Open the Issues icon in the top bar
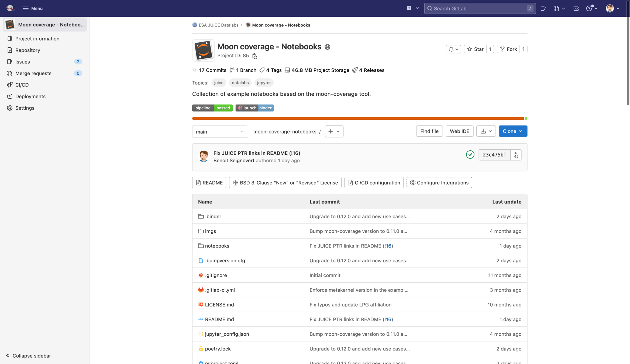 543,8
